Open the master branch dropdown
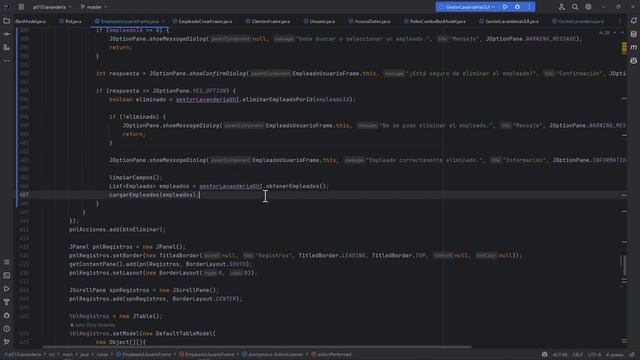The height and width of the screenshot is (360, 640). [94, 7]
